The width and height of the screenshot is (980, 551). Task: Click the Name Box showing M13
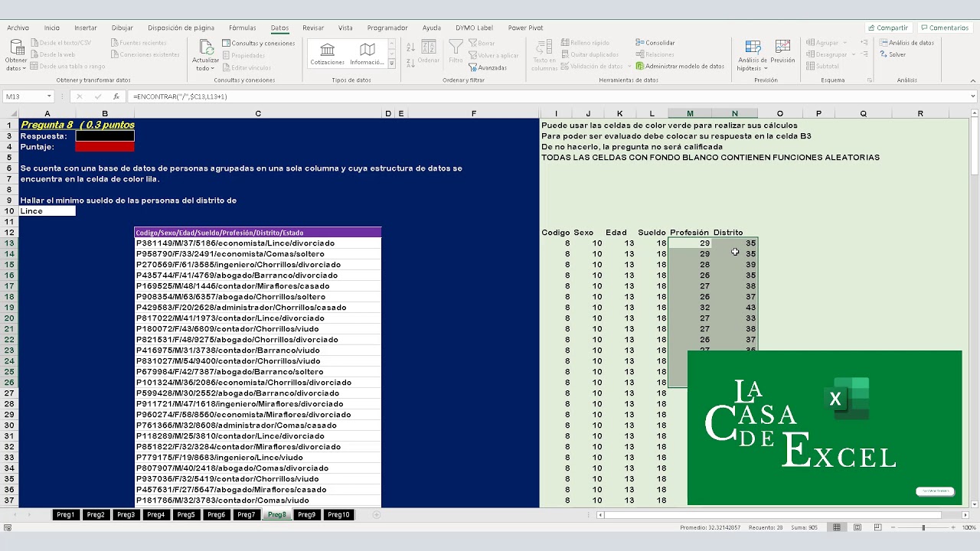coord(23,96)
